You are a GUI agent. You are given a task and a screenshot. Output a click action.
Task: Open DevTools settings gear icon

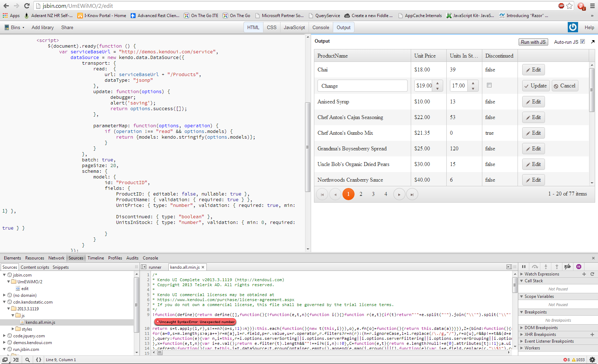[x=592, y=360]
